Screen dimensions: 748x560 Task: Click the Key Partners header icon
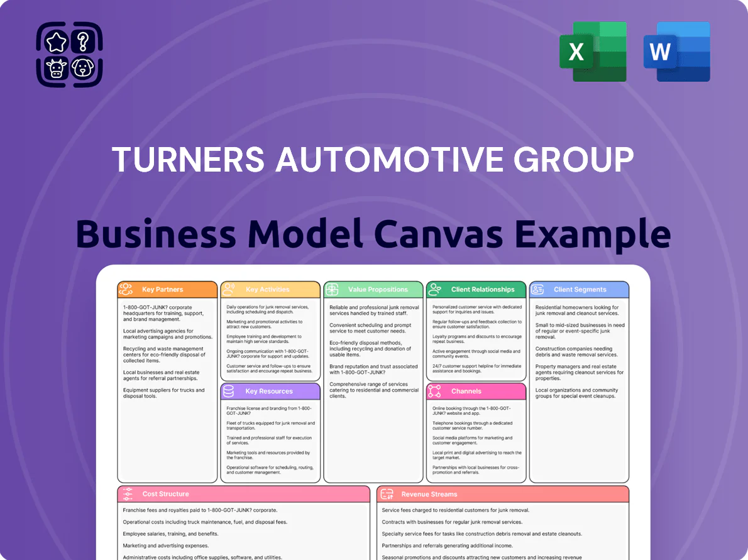pyautogui.click(x=126, y=289)
